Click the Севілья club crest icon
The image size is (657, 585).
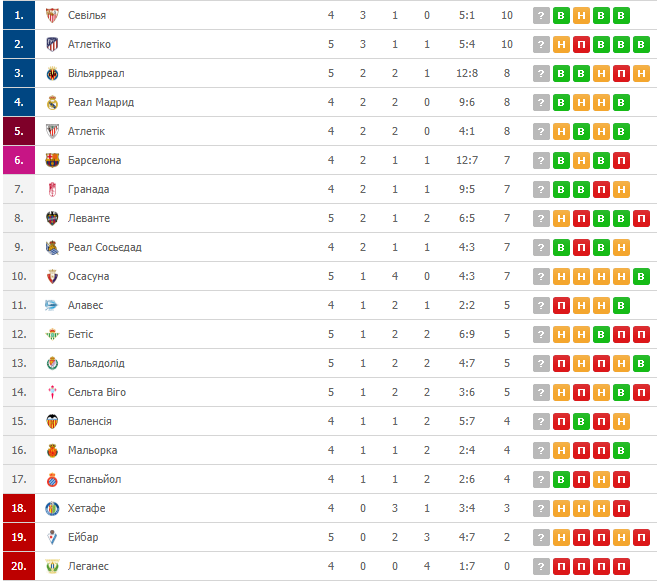tap(52, 16)
